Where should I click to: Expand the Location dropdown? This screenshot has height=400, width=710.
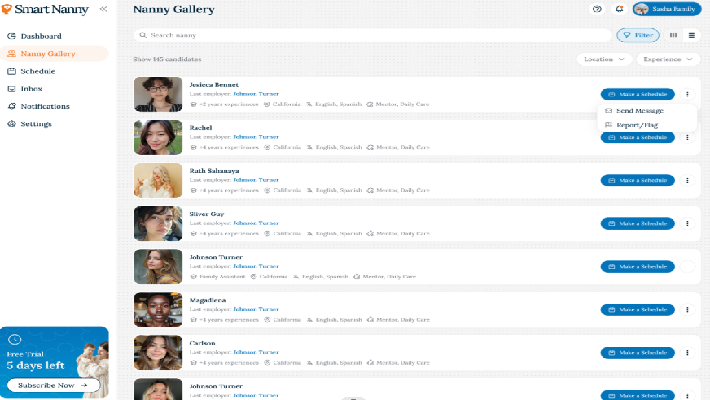604,59
